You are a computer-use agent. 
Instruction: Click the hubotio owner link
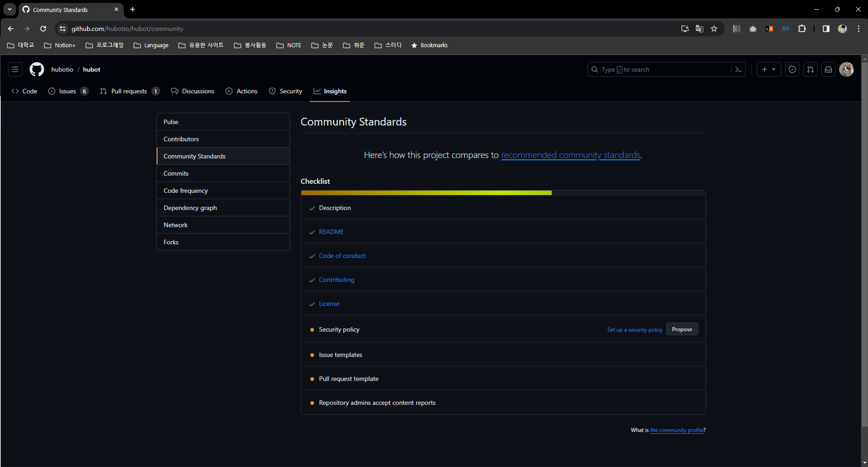pos(62,69)
